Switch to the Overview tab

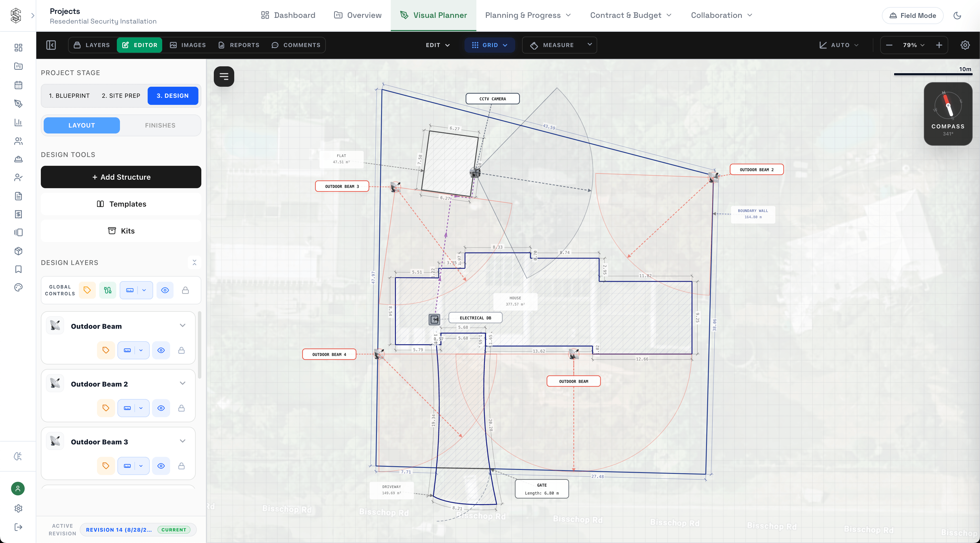358,15
